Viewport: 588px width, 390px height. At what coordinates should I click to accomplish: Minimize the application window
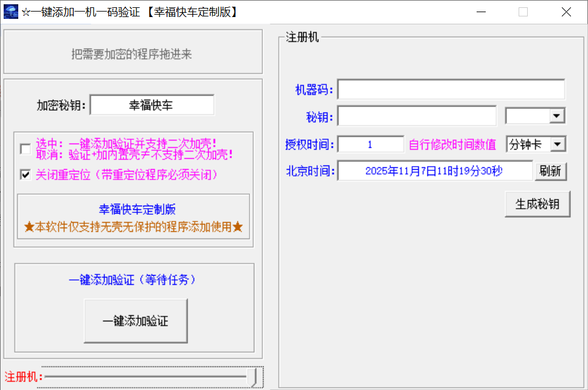(x=480, y=12)
